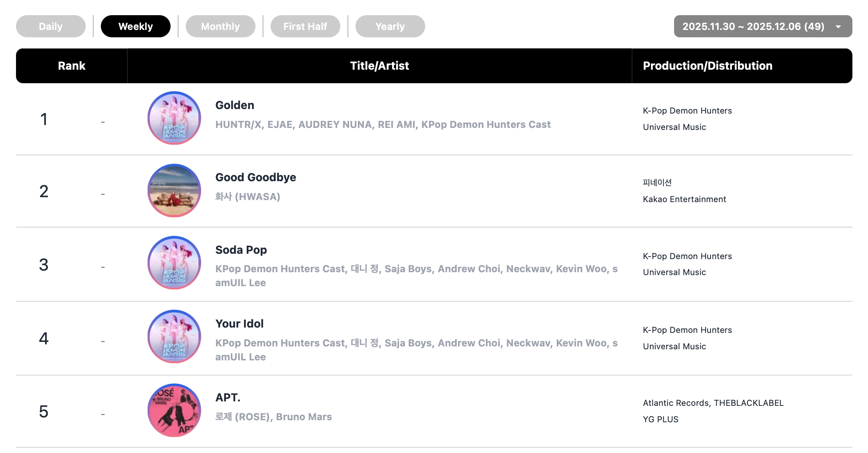Open the Golden song title
The width and height of the screenshot is (868, 453).
(x=235, y=105)
